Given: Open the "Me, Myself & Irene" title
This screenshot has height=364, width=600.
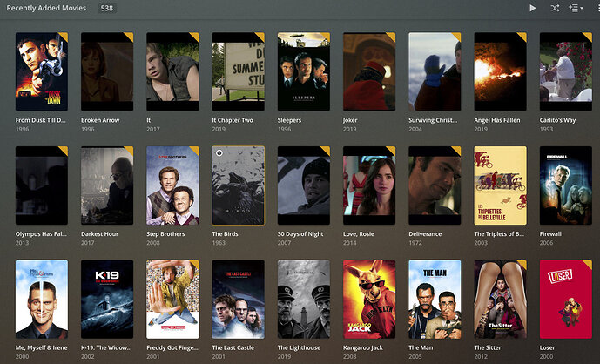Looking at the screenshot, I should [41, 348].
